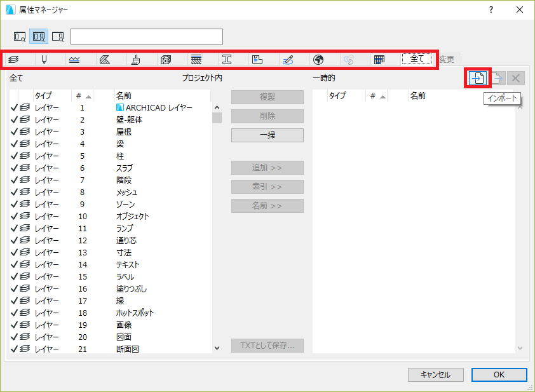
Task: Select the オブジェクト layer row
Action: 110,216
